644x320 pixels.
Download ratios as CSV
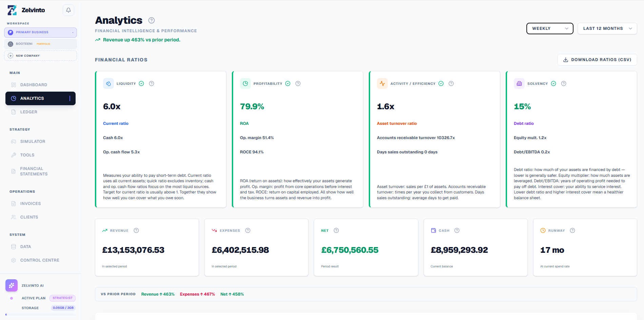coord(597,60)
